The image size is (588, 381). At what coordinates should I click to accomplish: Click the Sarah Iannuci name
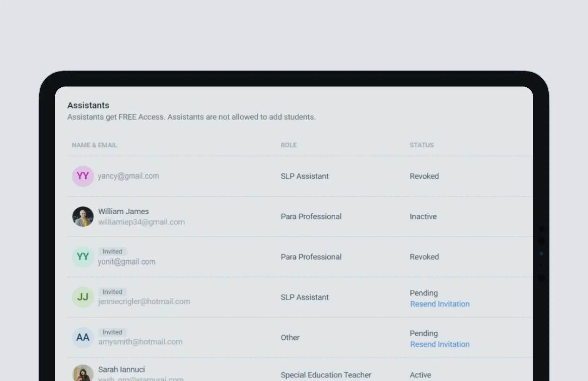pos(122,369)
